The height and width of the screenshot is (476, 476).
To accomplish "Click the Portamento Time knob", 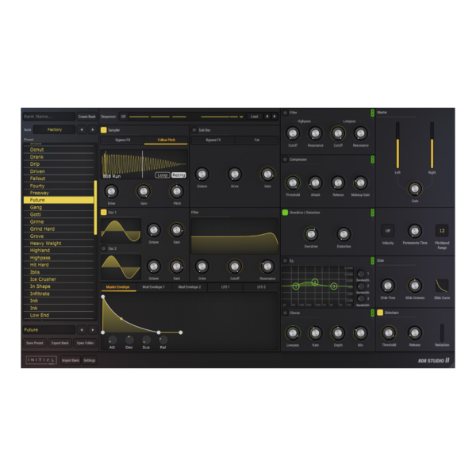I will pos(414,231).
